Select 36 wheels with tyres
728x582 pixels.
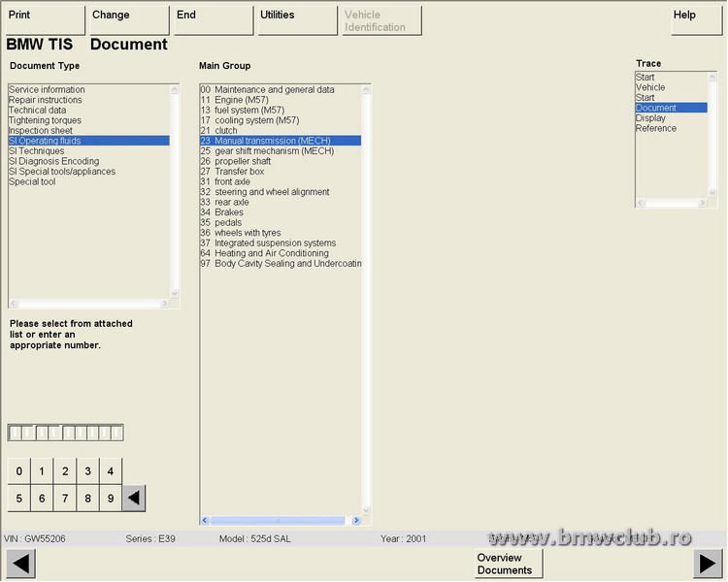coord(281,233)
